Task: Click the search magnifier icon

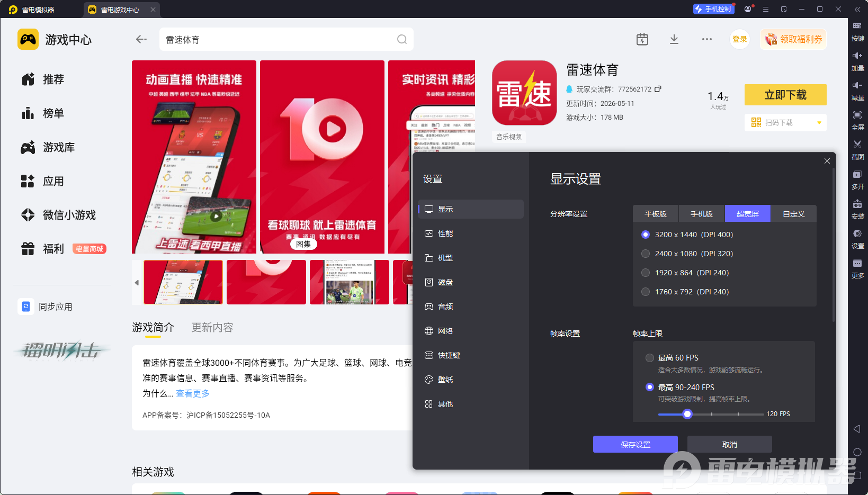Action: pyautogui.click(x=402, y=39)
